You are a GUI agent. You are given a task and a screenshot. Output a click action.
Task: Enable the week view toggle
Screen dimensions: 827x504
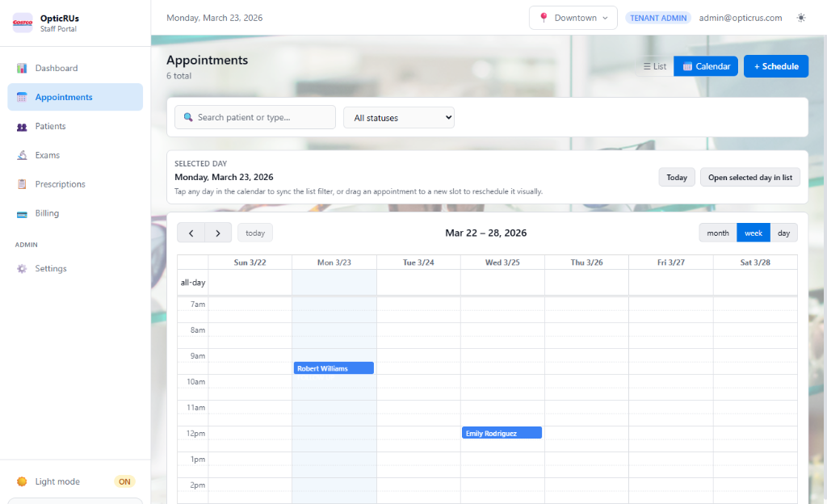click(753, 233)
